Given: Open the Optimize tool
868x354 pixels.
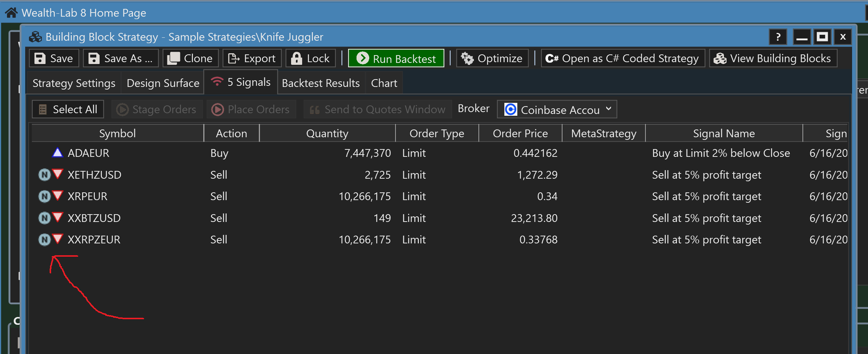Looking at the screenshot, I should (492, 58).
